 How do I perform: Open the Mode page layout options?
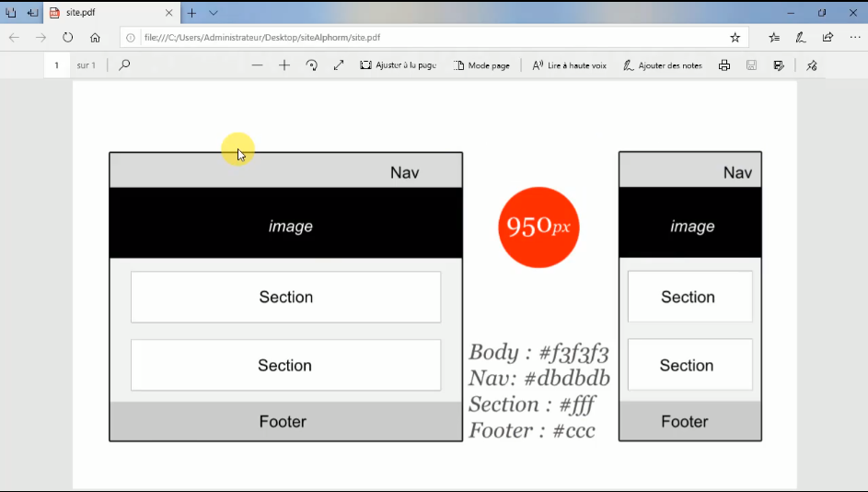pyautogui.click(x=481, y=65)
